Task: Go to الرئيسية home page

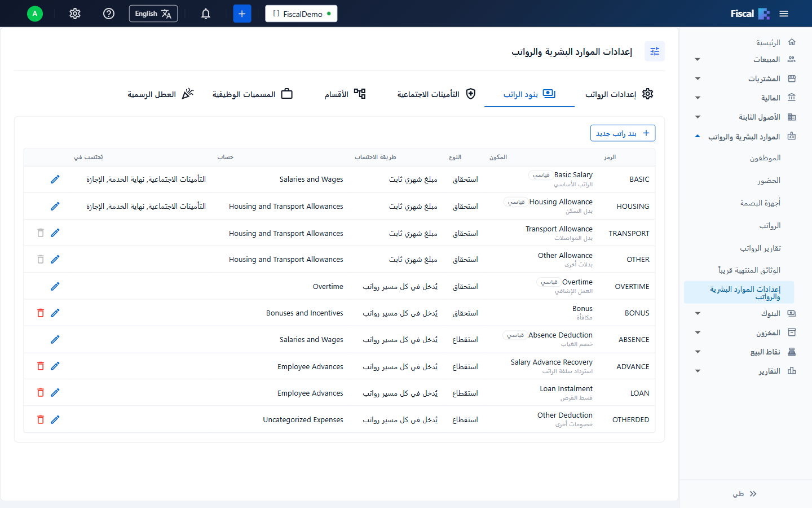Action: point(775,42)
